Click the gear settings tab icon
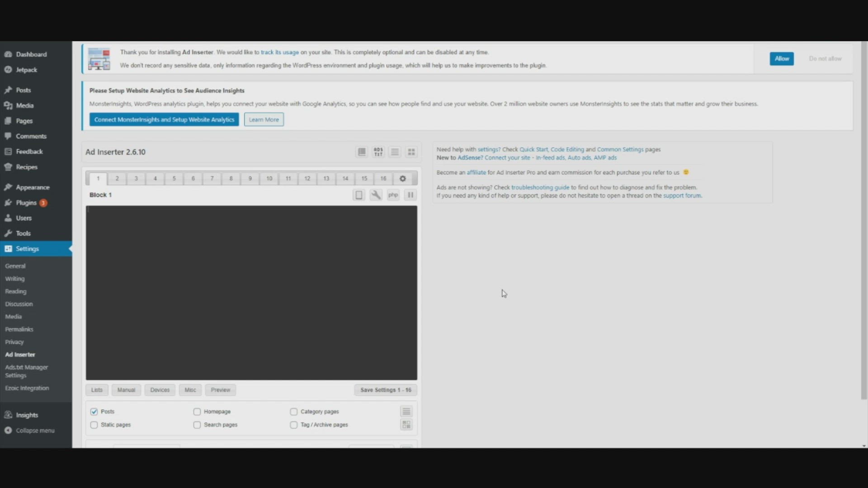 (402, 178)
